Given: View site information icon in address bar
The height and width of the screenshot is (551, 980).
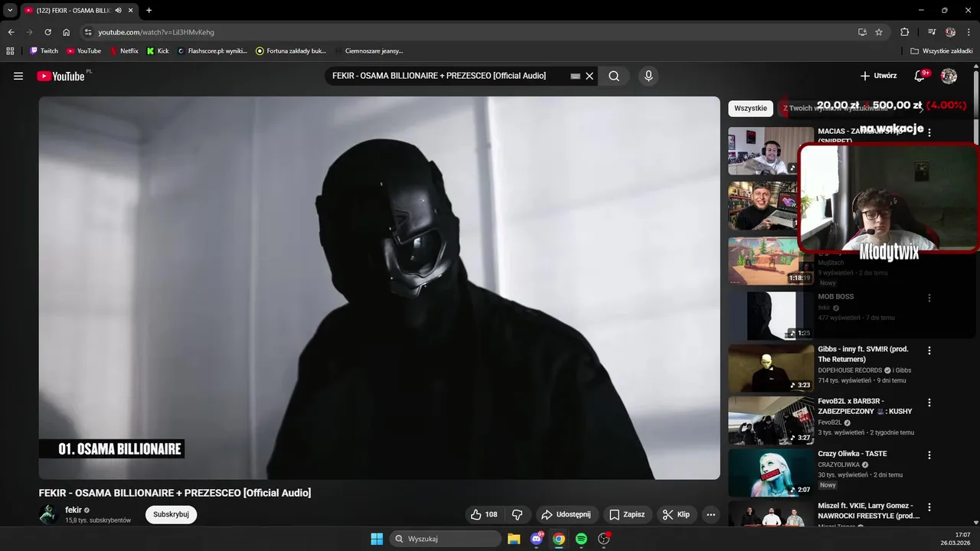Looking at the screenshot, I should pyautogui.click(x=88, y=32).
